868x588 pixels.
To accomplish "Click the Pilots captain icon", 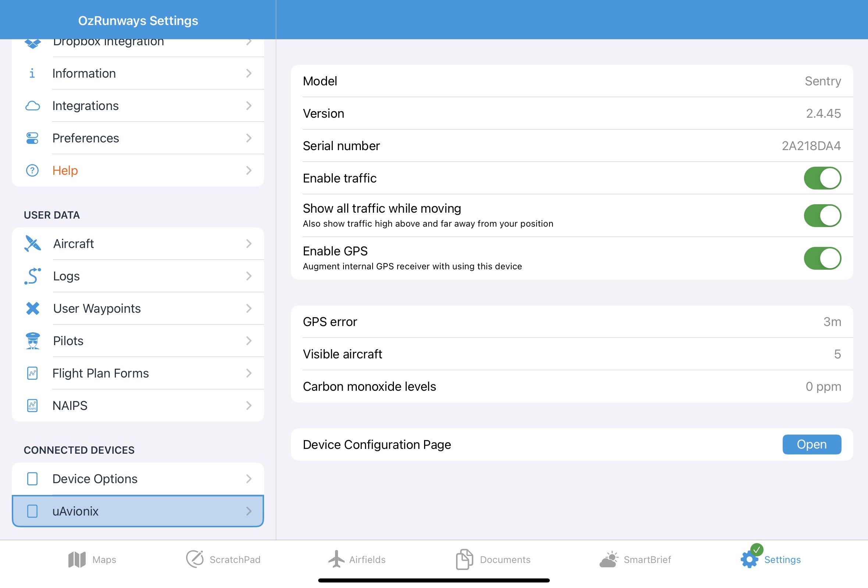I will [32, 341].
